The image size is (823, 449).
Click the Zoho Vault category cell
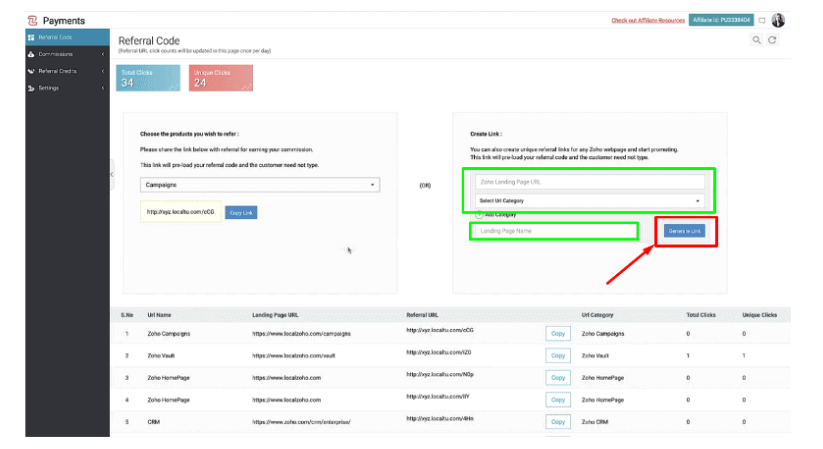(595, 356)
